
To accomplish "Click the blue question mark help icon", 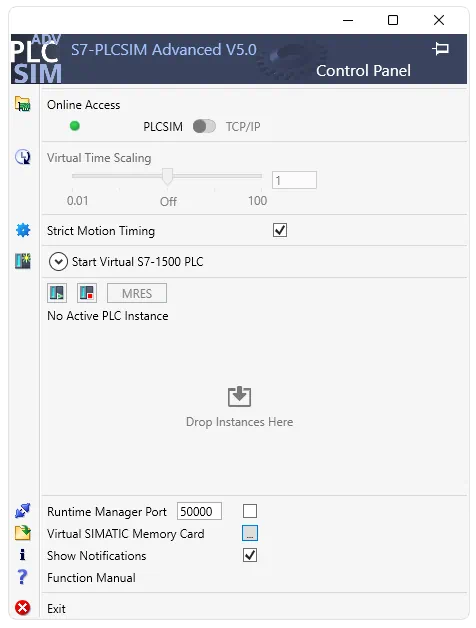I will (22, 577).
